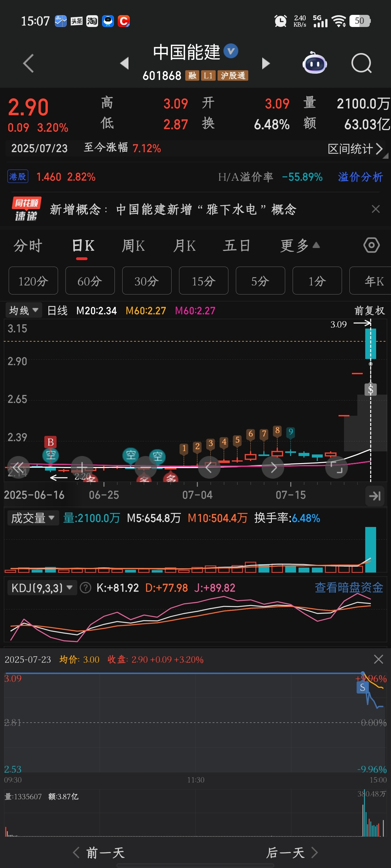This screenshot has height=868, width=391.
Task: Tap the S sell marker on K-line
Action: click(371, 390)
